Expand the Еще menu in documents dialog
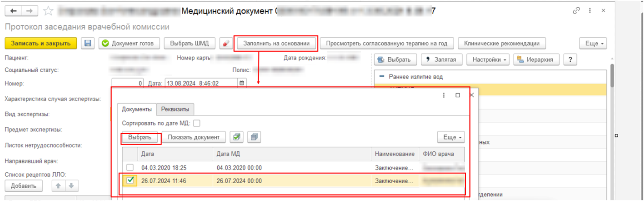This screenshot has height=201, width=644. pos(451,137)
